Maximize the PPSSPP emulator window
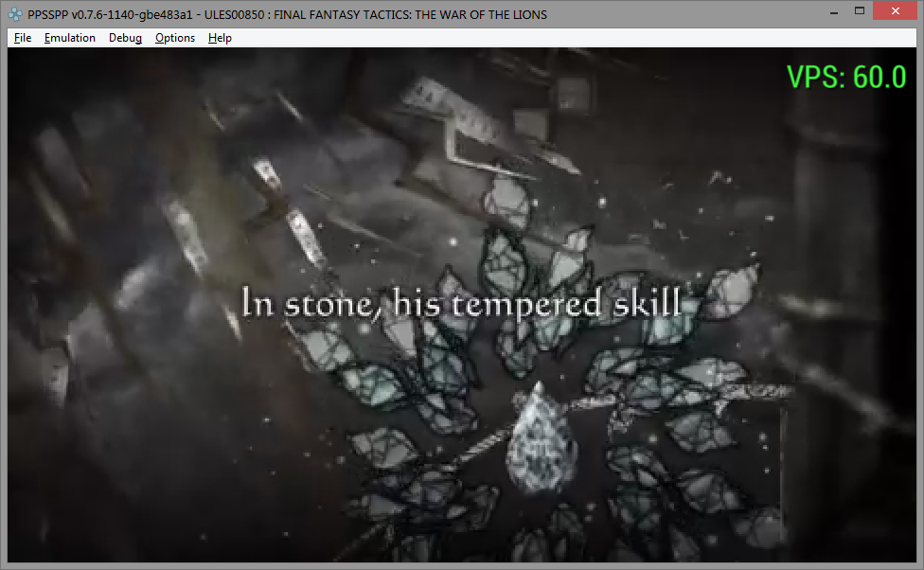The height and width of the screenshot is (570, 924). tap(860, 11)
